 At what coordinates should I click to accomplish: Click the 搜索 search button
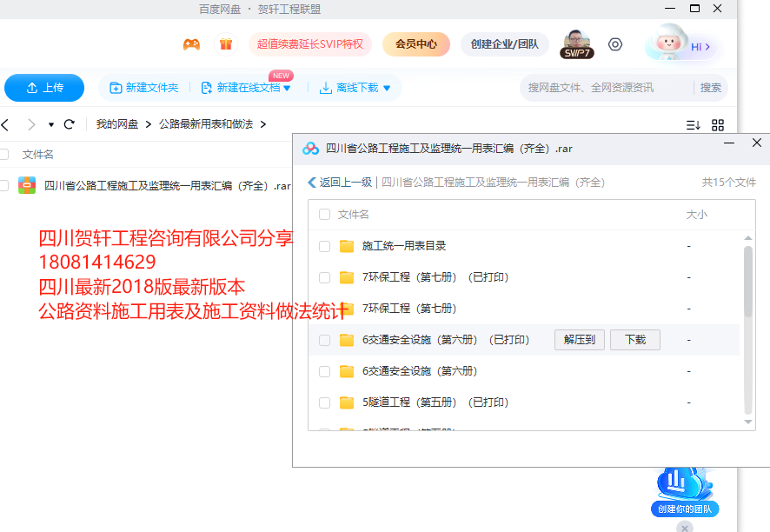pyautogui.click(x=711, y=88)
